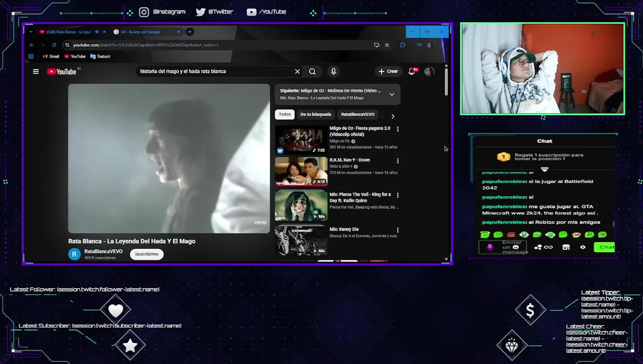Click the purple microphone icon in chat

click(490, 247)
